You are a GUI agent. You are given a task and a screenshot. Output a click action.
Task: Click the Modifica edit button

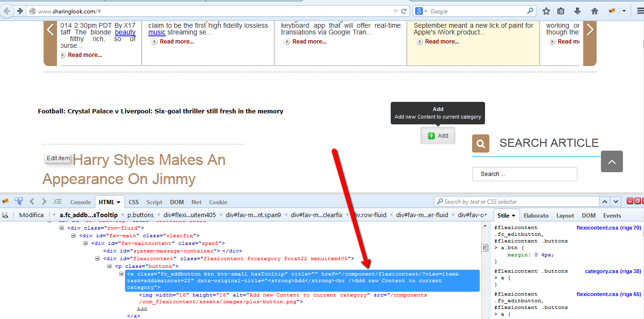pos(31,215)
